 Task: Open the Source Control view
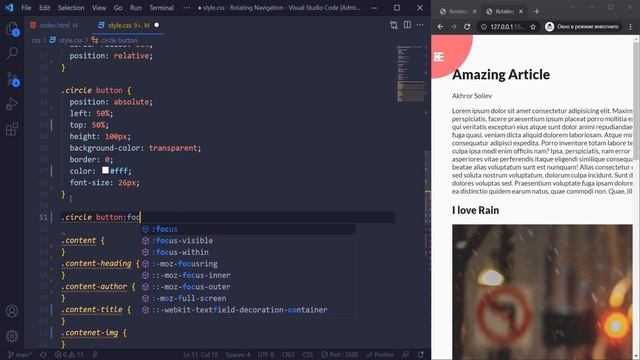[x=12, y=79]
